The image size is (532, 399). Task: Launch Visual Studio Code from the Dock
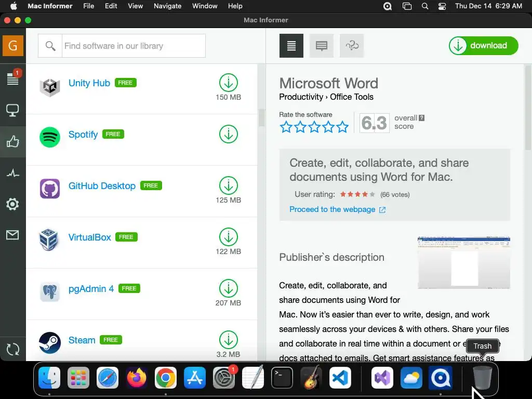click(340, 378)
